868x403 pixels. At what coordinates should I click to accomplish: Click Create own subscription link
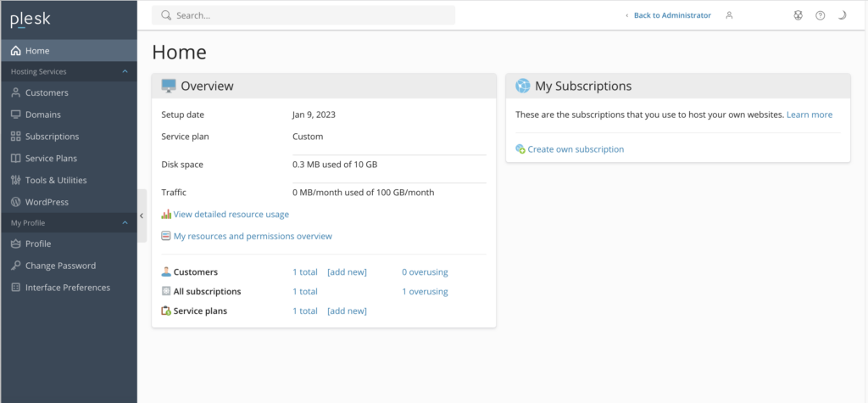[576, 149]
